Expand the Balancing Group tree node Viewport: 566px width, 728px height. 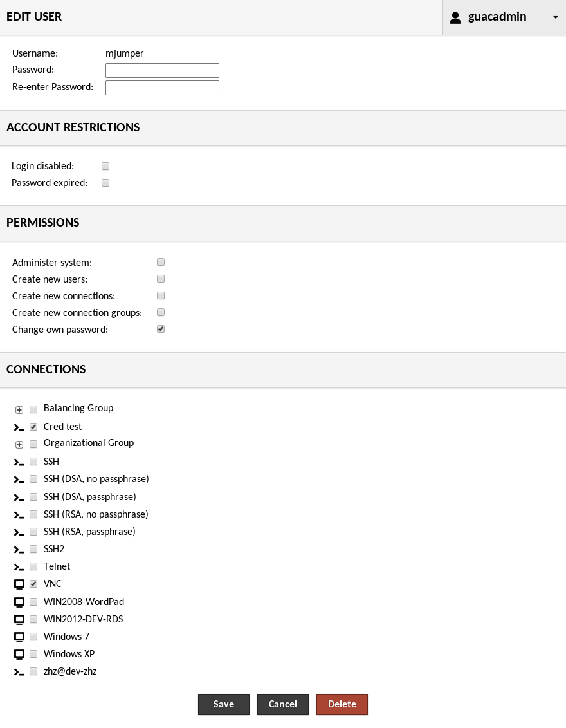(x=19, y=410)
